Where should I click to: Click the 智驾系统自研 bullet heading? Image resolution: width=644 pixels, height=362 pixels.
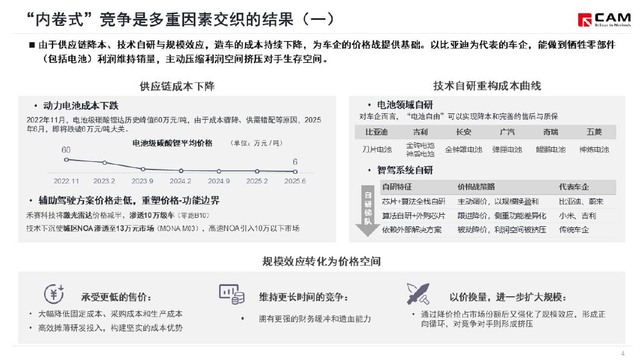click(x=405, y=170)
